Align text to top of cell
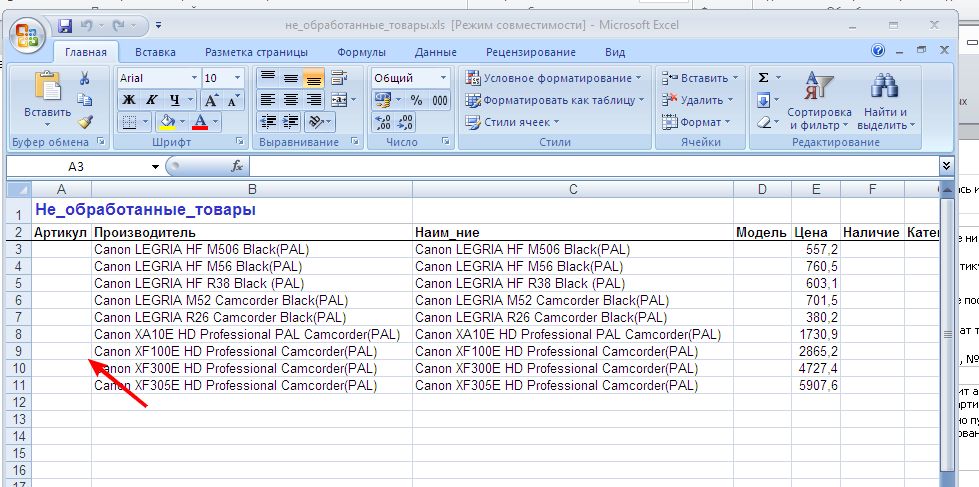Viewport: 979px width, 487px height. (x=268, y=78)
